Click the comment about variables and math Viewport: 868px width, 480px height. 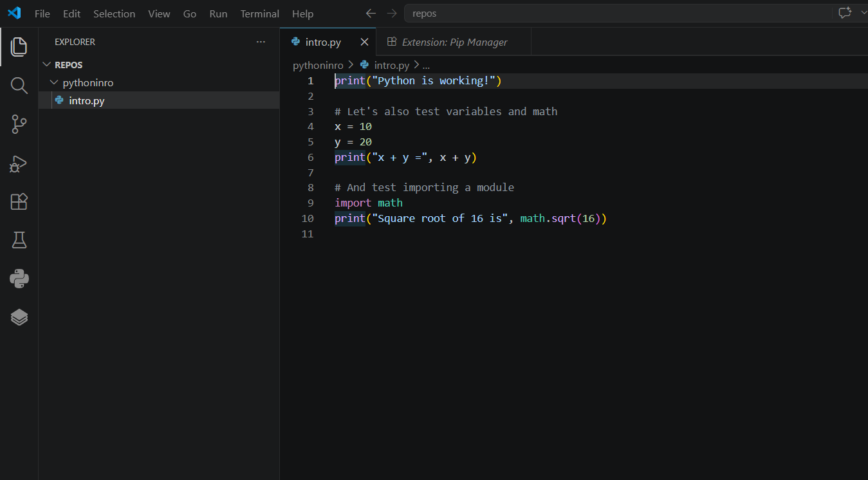(x=446, y=111)
